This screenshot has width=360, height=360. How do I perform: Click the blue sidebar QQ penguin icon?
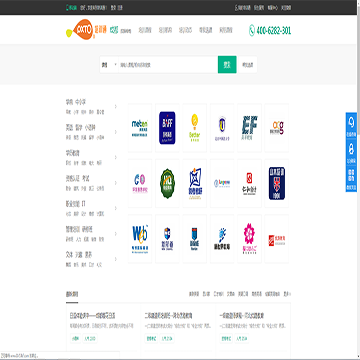click(x=351, y=152)
